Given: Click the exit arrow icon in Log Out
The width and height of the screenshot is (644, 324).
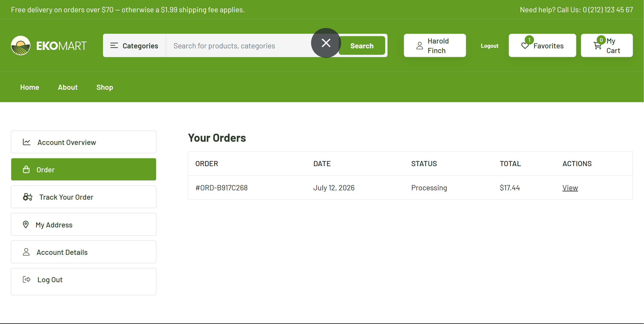Looking at the screenshot, I should click(27, 279).
